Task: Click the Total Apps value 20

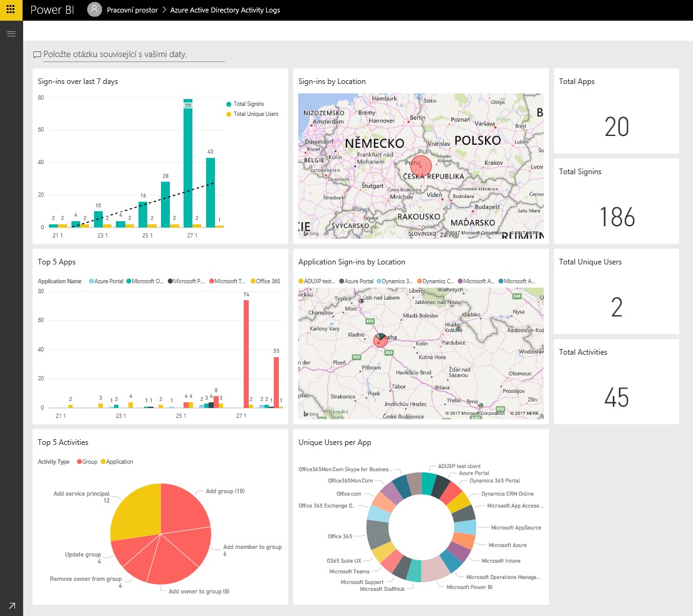Action: 617,127
